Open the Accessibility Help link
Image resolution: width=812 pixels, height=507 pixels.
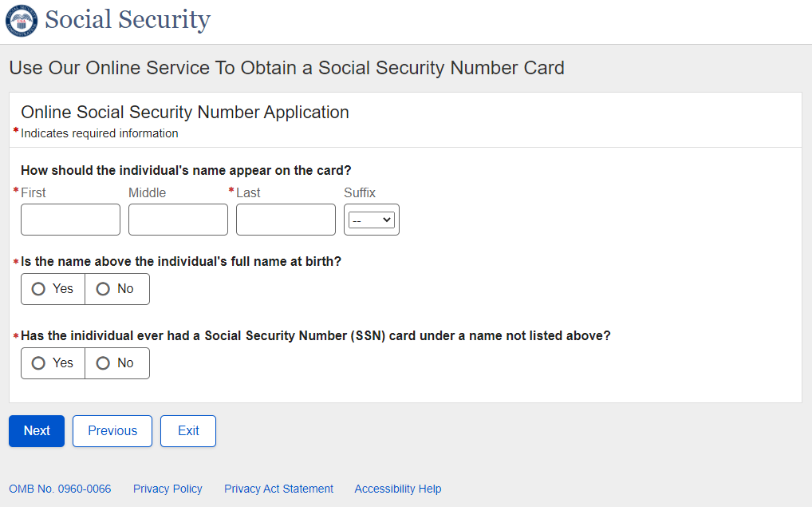click(x=397, y=489)
